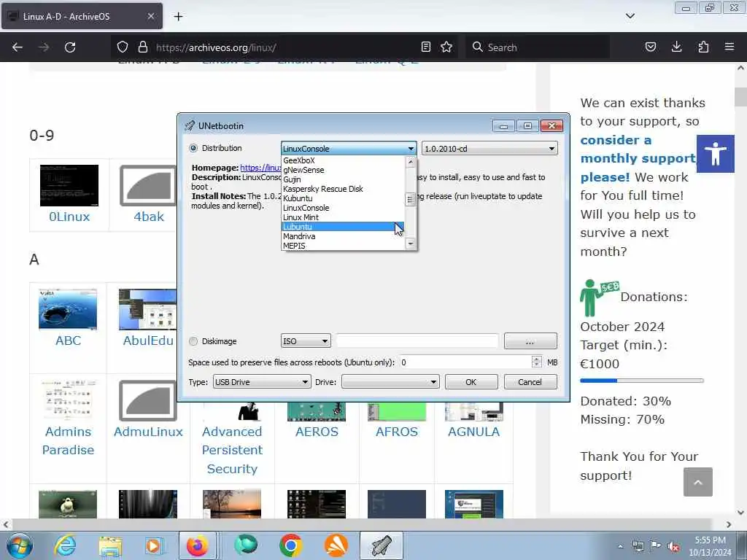The height and width of the screenshot is (560, 747).
Task: Click the UNetbootin taskbar button
Action: [381, 545]
